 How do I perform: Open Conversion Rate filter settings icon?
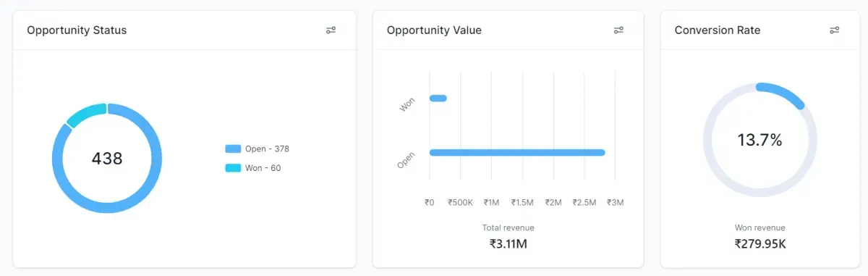click(834, 30)
